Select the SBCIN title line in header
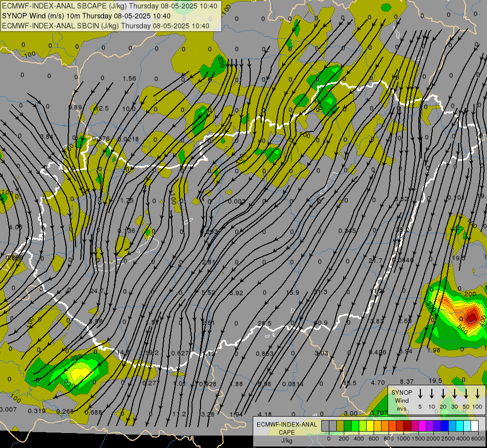Viewport: 487px width, 448px height. pos(105,26)
